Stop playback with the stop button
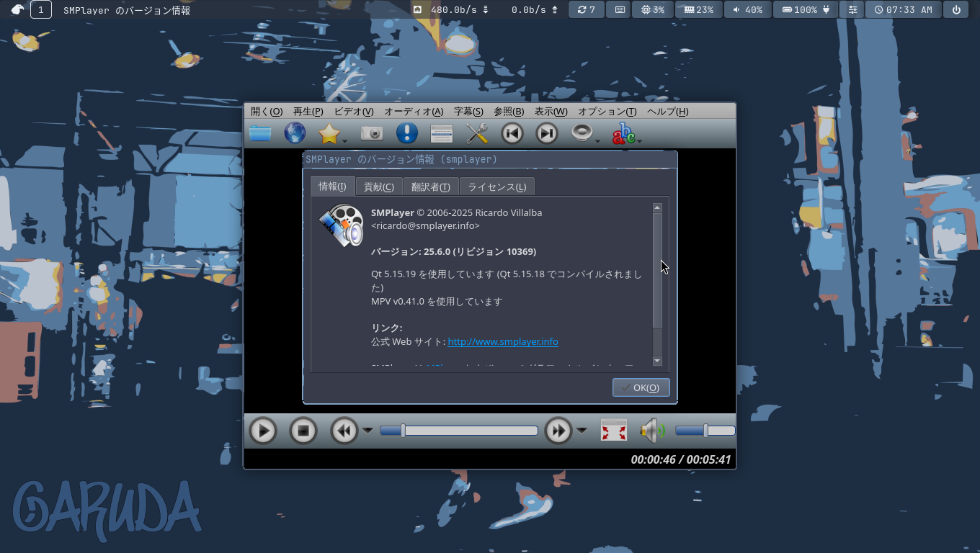 (303, 431)
